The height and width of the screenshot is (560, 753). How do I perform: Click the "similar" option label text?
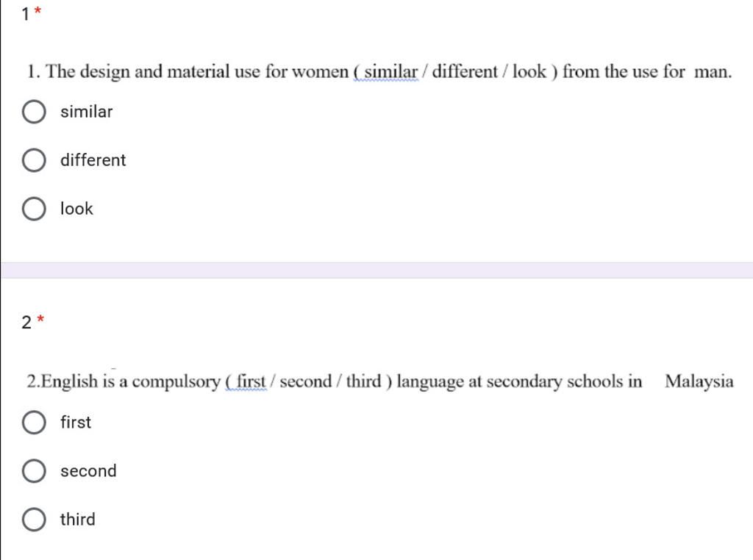[87, 112]
